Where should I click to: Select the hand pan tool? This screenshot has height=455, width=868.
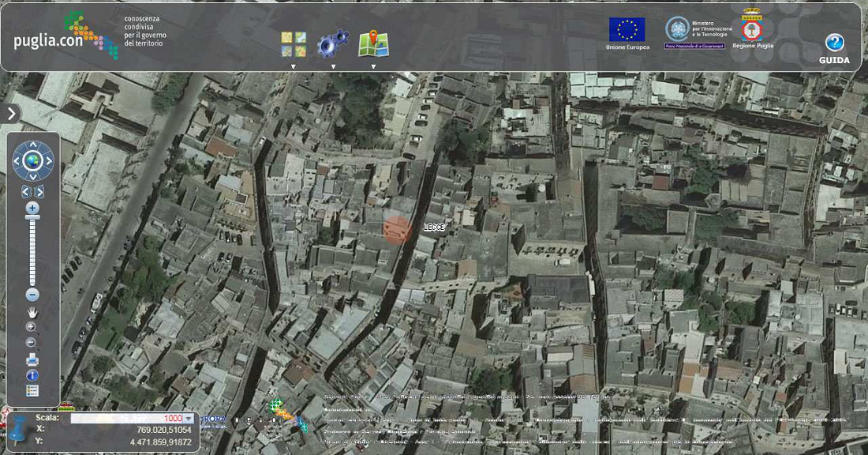pos(32,313)
